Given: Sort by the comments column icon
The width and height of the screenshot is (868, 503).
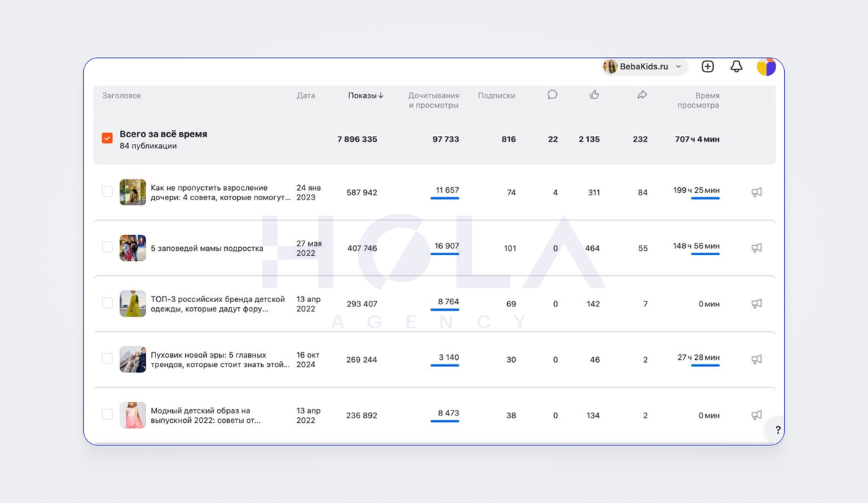Looking at the screenshot, I should tap(553, 95).
